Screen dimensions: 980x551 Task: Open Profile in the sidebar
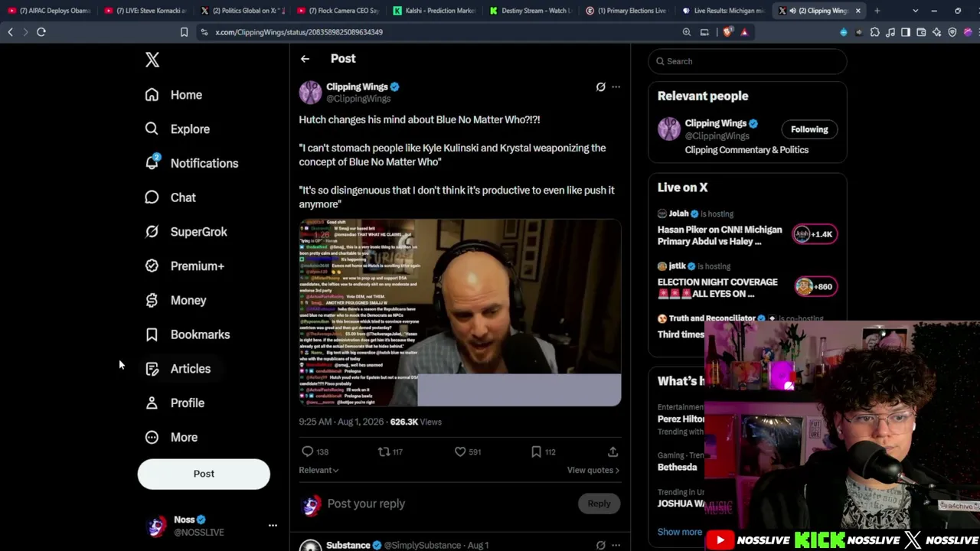click(175, 403)
